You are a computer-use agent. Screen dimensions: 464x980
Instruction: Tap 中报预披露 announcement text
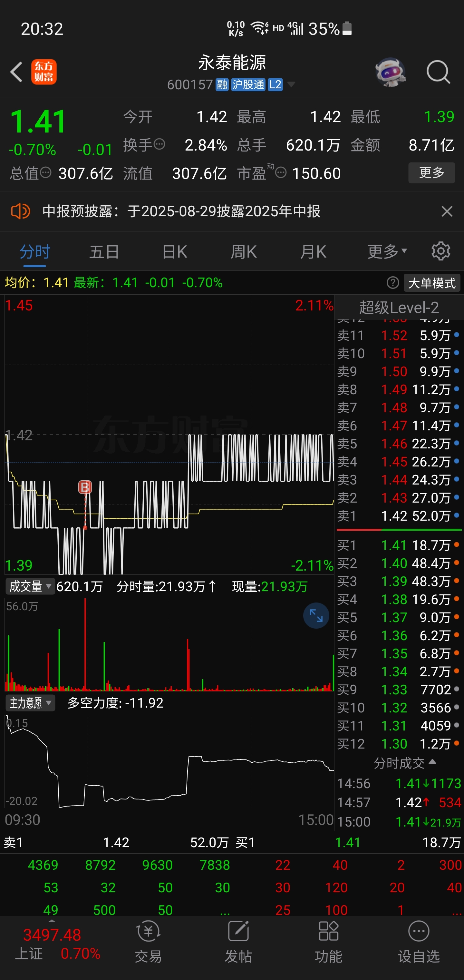[181, 211]
